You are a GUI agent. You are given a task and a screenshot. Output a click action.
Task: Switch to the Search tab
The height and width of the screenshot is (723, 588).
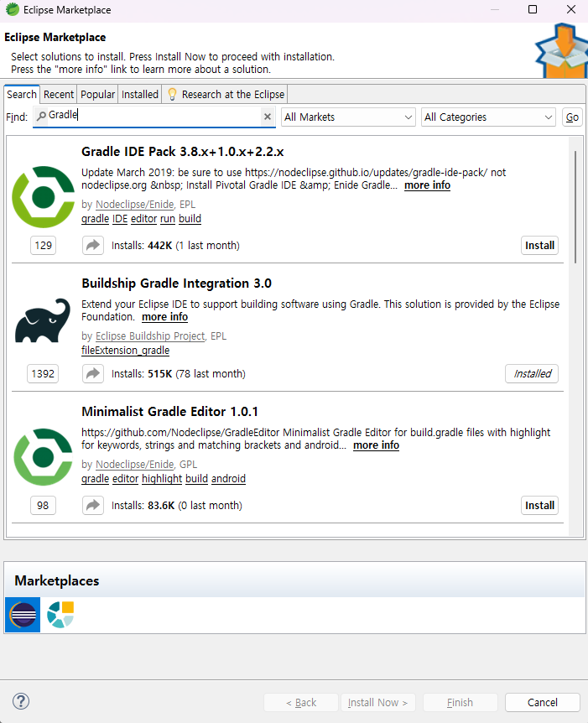pyautogui.click(x=22, y=95)
